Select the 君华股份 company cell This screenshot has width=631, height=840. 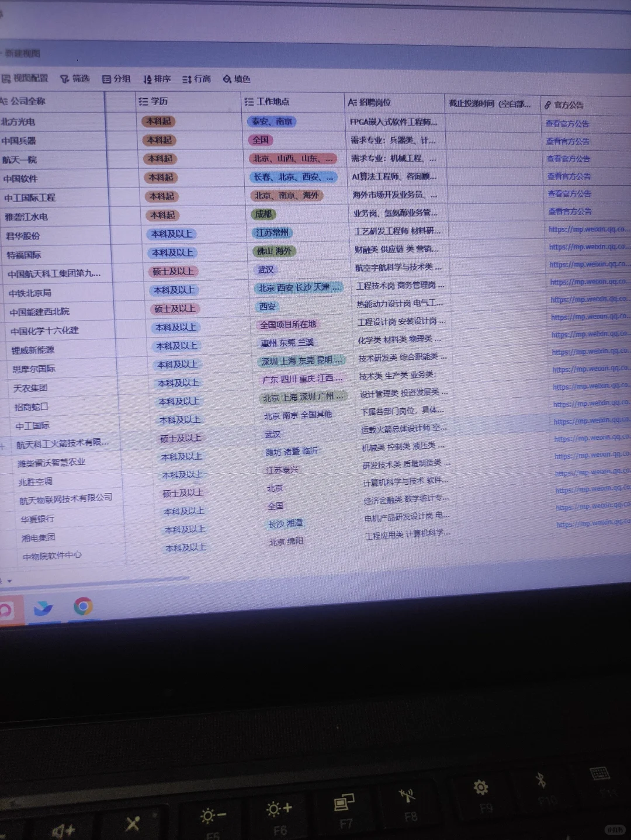23,236
